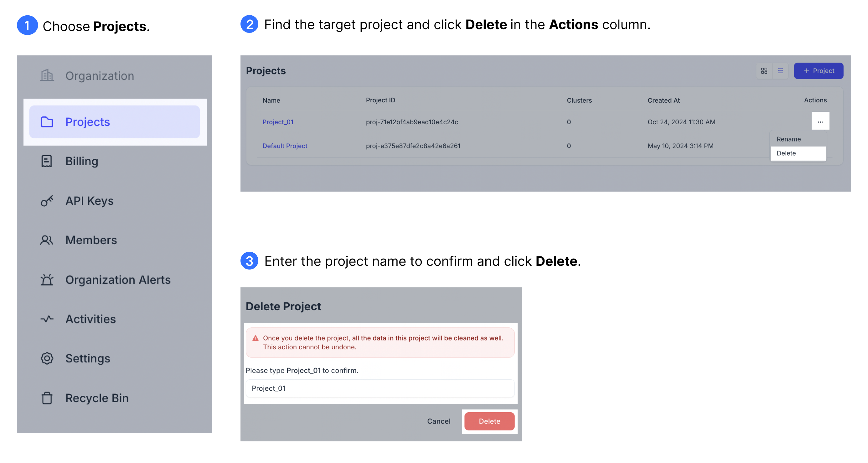
Task: Click the Project name confirmation input field
Action: (x=380, y=388)
